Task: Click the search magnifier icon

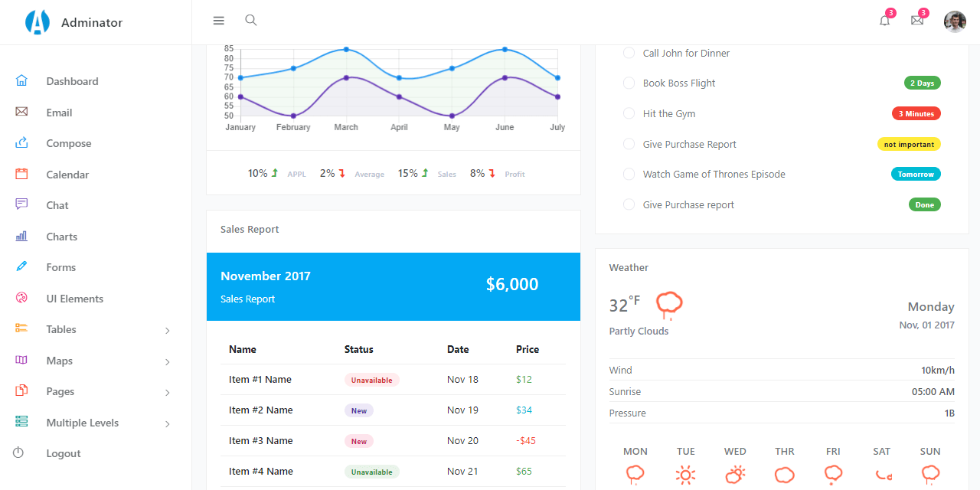Action: pos(250,20)
